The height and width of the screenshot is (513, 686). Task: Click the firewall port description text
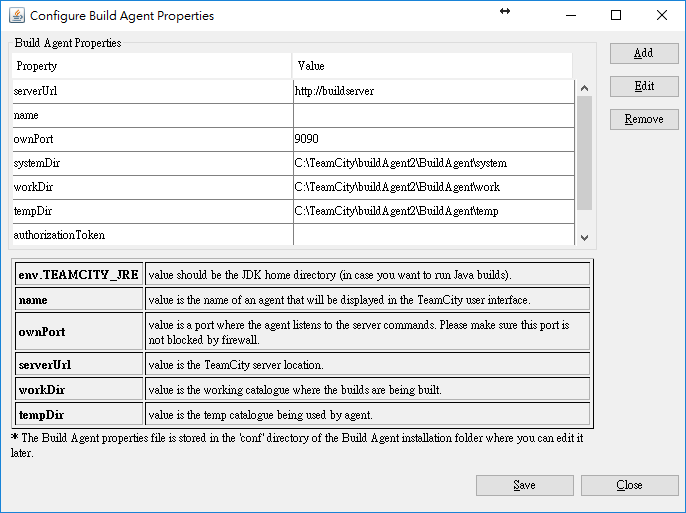[359, 332]
